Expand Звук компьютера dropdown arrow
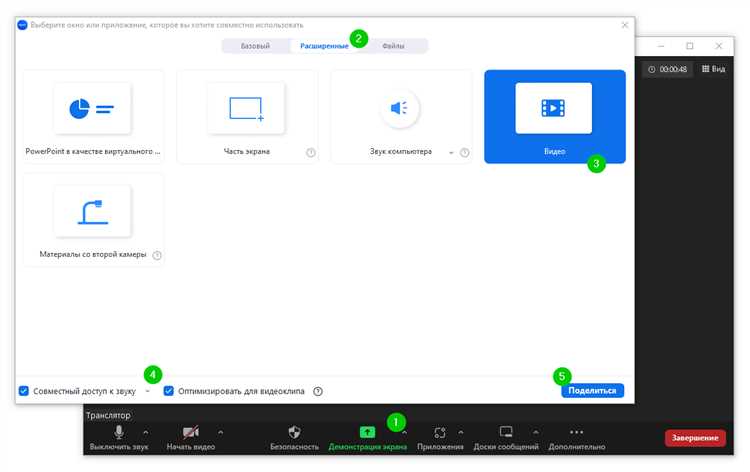Viewport: 750px width, 472px height. point(451,153)
